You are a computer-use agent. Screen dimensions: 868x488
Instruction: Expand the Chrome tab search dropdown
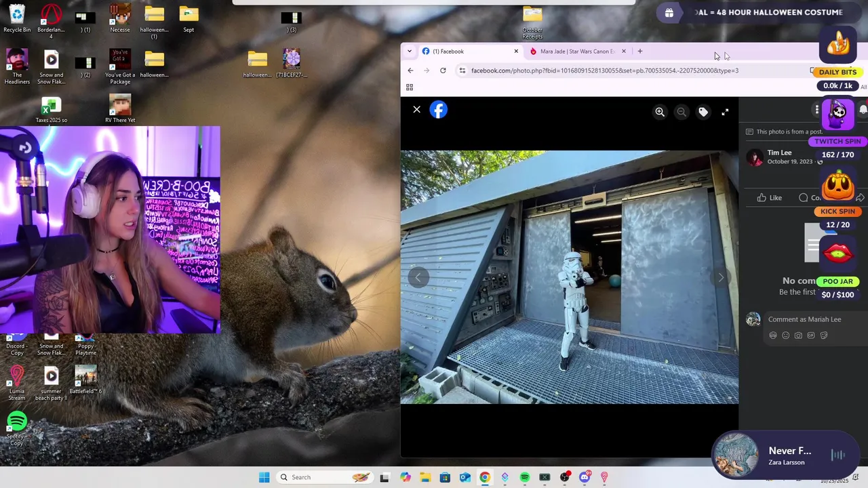click(x=410, y=52)
